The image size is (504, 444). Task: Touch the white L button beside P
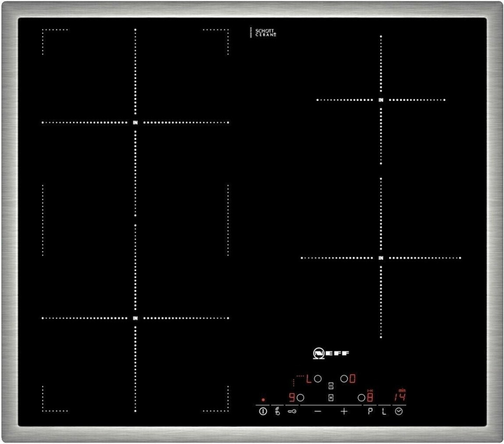pyautogui.click(x=384, y=411)
